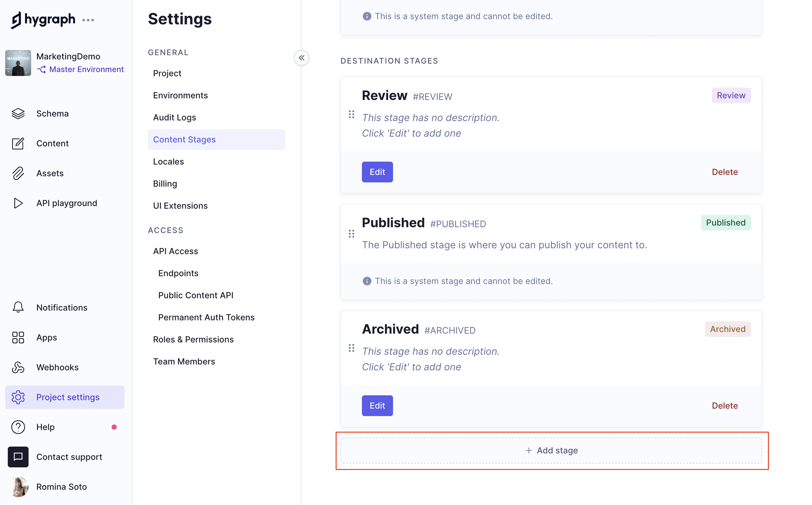Delete the Archived stage
Viewport: 812px width, 505px height.
(x=724, y=405)
